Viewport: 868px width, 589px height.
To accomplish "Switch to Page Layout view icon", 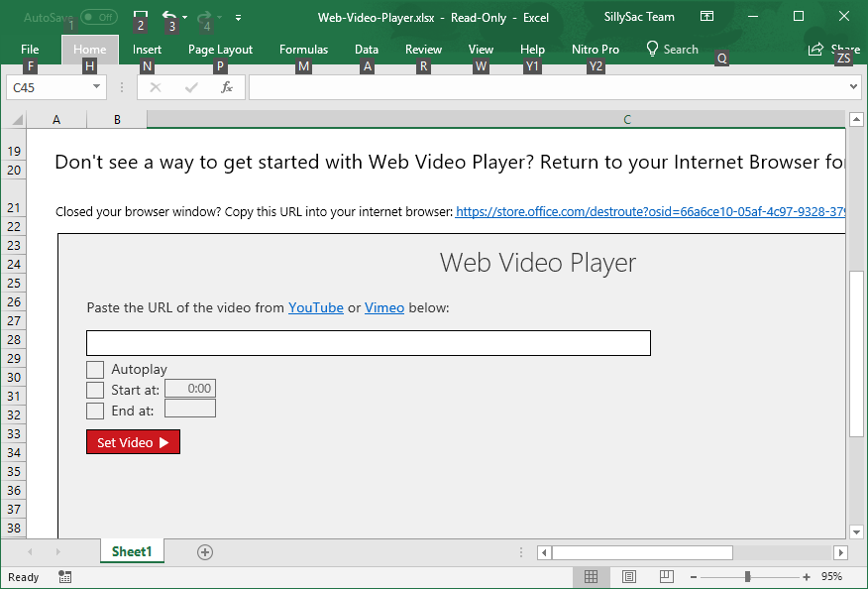I will (x=629, y=577).
